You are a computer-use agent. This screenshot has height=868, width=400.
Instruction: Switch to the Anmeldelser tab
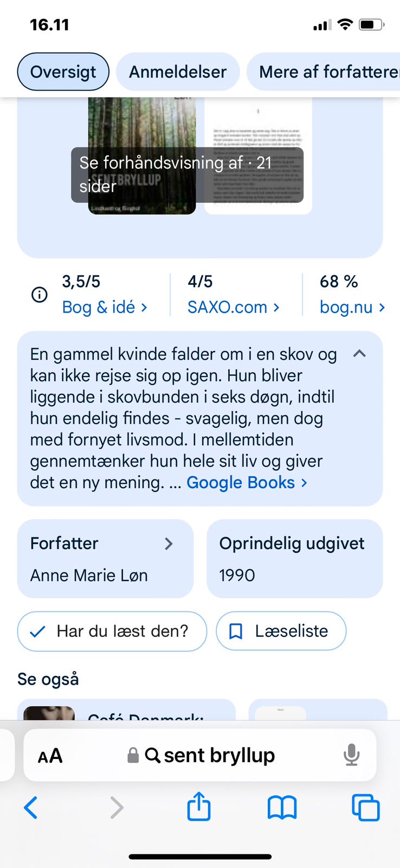coord(178,72)
